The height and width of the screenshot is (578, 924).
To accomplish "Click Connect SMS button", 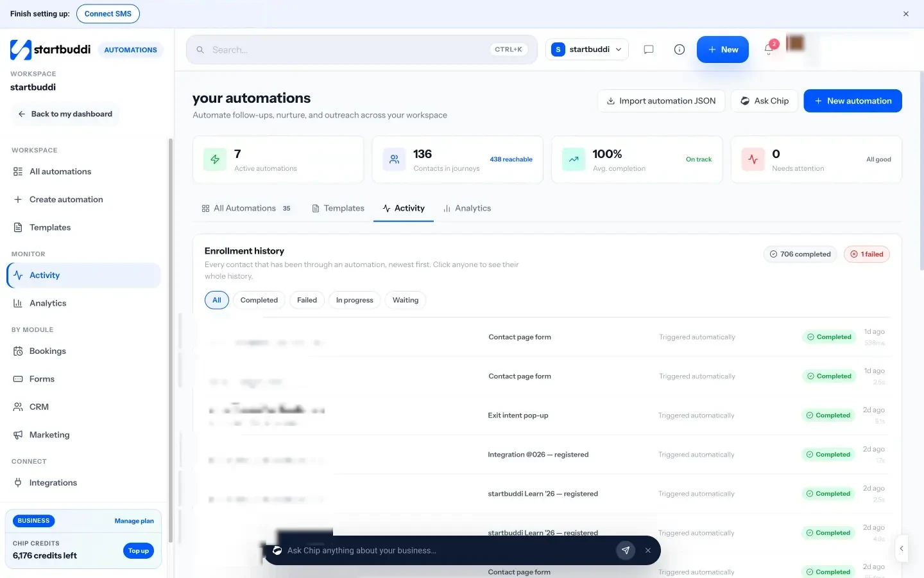I will click(108, 13).
